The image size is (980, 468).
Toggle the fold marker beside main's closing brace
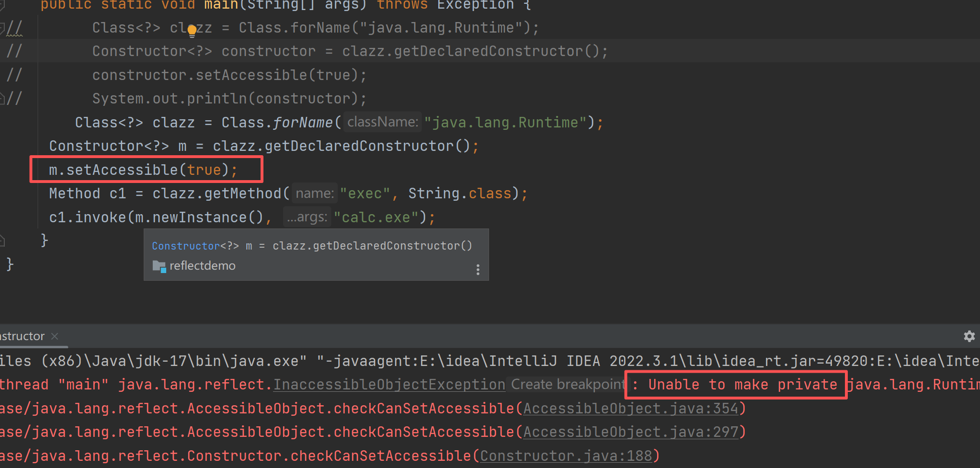click(3, 240)
